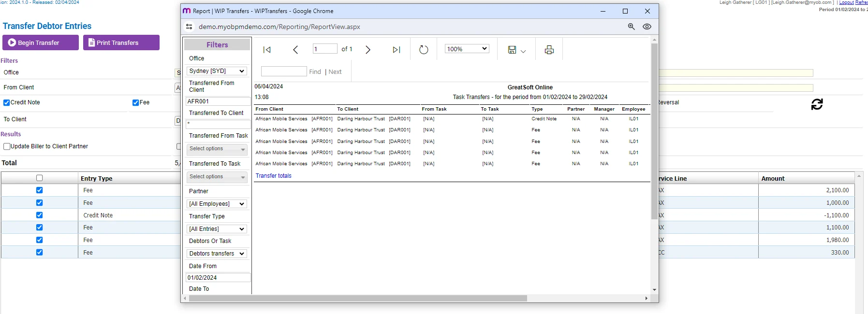Expand the 100% zoom dropdown
868x314 pixels.
(x=467, y=49)
